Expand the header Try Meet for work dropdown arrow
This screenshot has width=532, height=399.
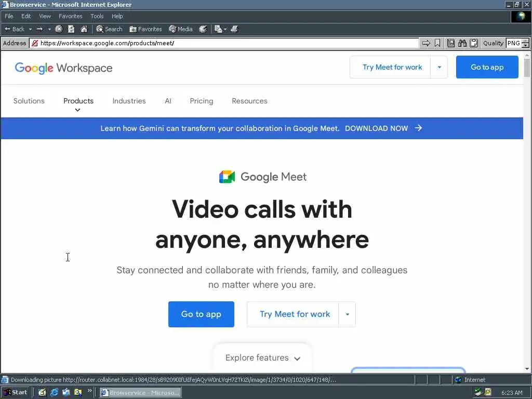tap(439, 67)
